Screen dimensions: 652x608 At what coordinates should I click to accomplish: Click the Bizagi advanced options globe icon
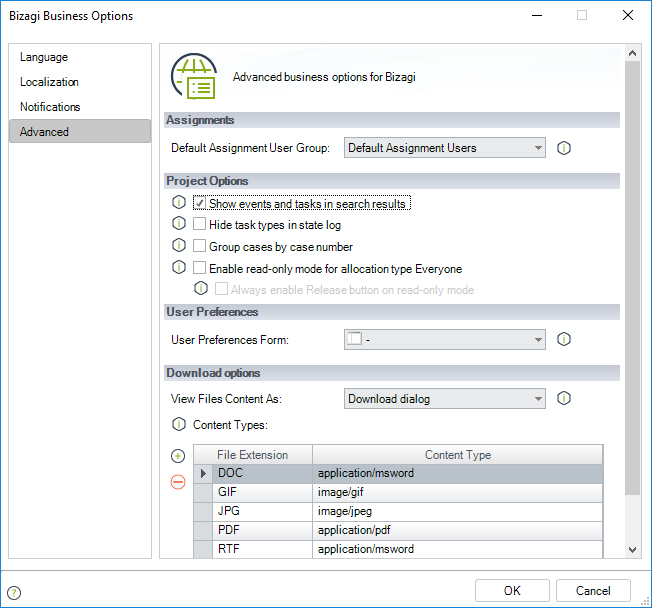click(194, 76)
